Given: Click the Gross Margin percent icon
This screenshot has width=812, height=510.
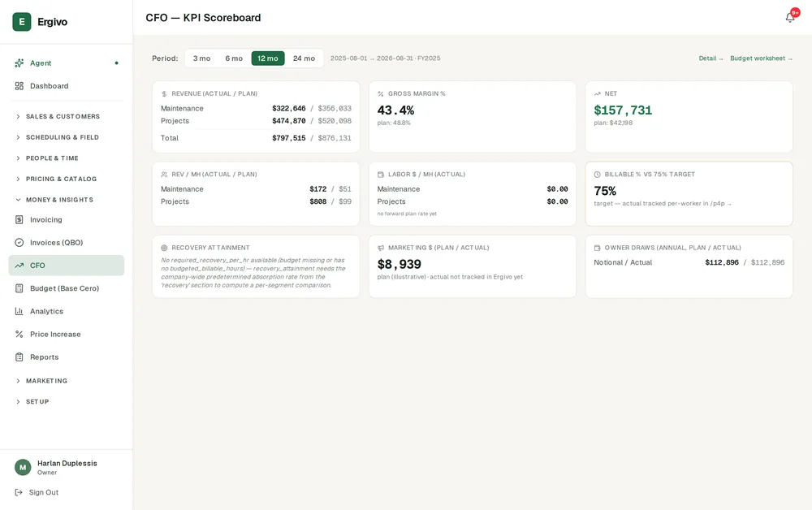Looking at the screenshot, I should pos(381,93).
